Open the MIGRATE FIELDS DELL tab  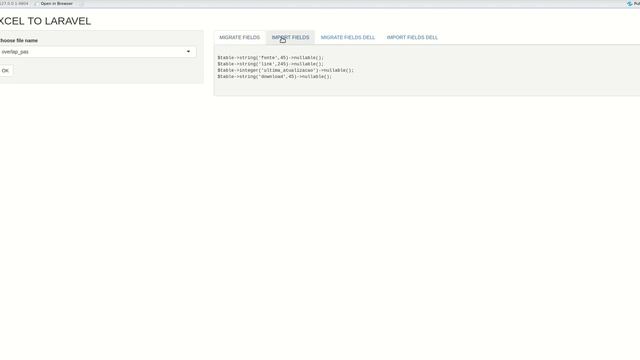tap(348, 38)
